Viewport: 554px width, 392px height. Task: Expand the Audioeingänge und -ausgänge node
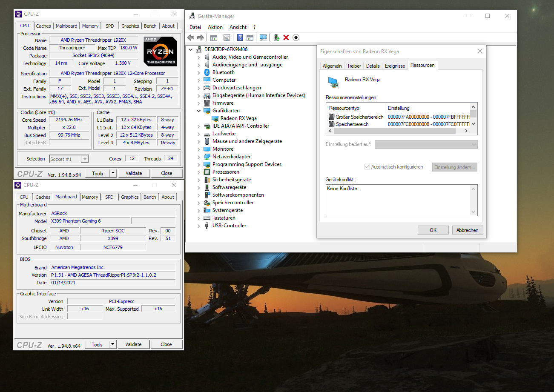pyautogui.click(x=198, y=65)
